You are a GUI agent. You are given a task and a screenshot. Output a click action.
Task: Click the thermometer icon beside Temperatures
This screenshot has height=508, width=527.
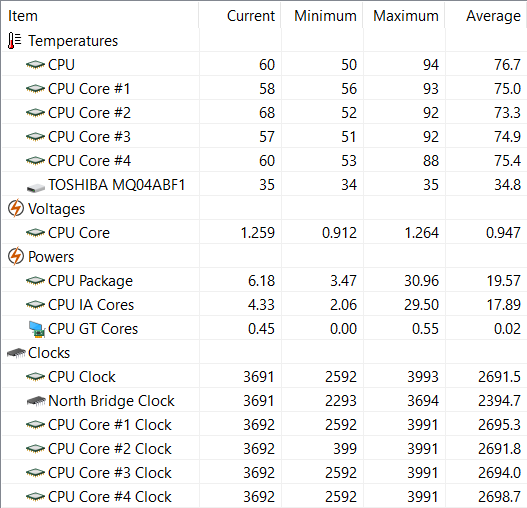coord(14,41)
